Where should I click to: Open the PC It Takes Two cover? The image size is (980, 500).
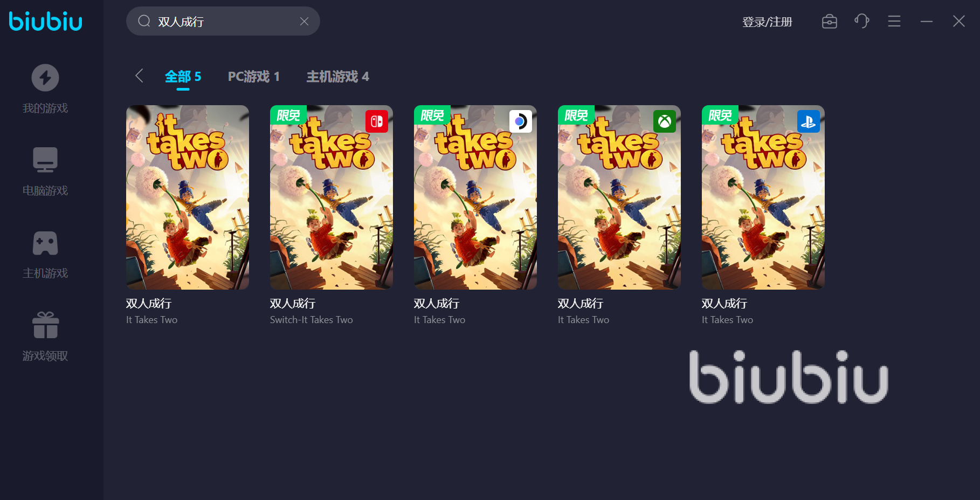coord(188,197)
